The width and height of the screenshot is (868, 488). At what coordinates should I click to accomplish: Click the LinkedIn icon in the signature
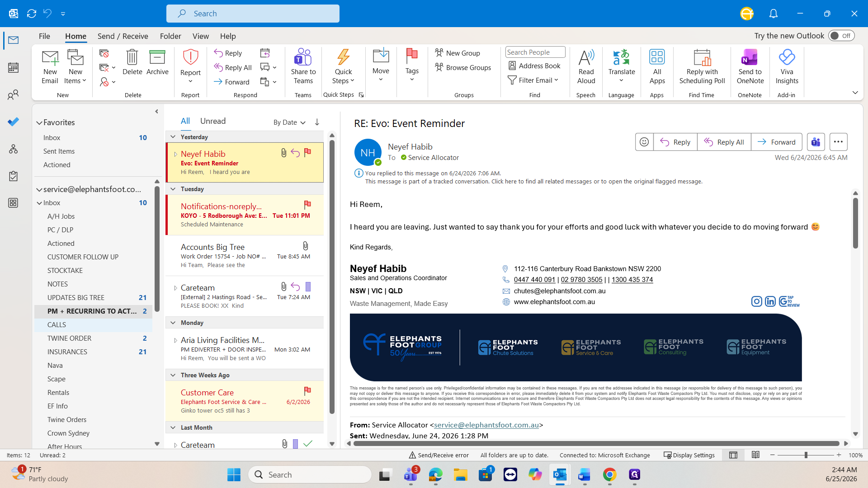pos(770,301)
